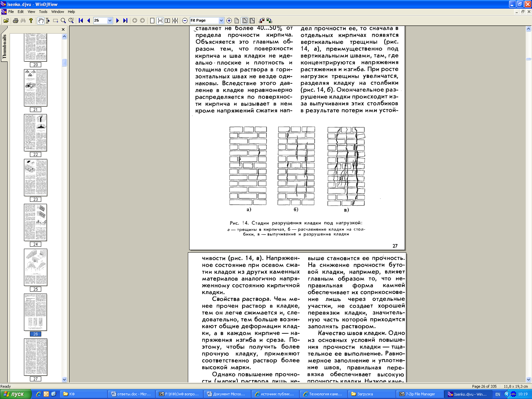Launch Internet Explorer from quick launch
532x399 pixels.
click(x=39, y=394)
